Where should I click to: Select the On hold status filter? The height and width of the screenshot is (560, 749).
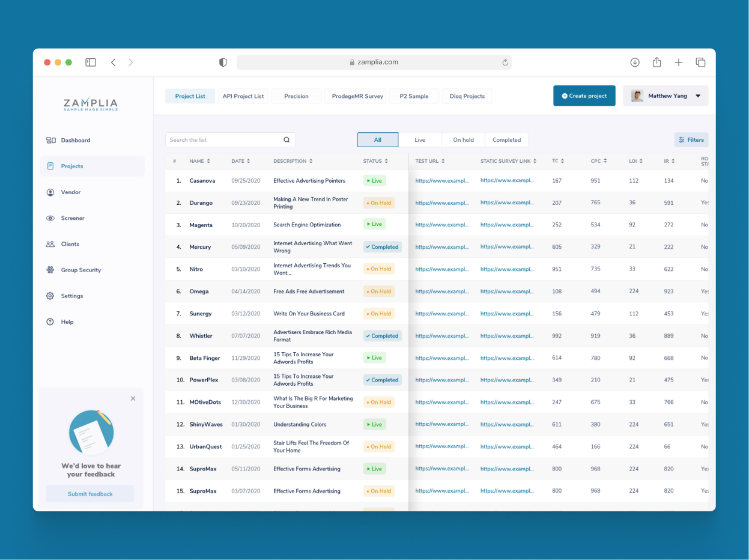coord(463,139)
